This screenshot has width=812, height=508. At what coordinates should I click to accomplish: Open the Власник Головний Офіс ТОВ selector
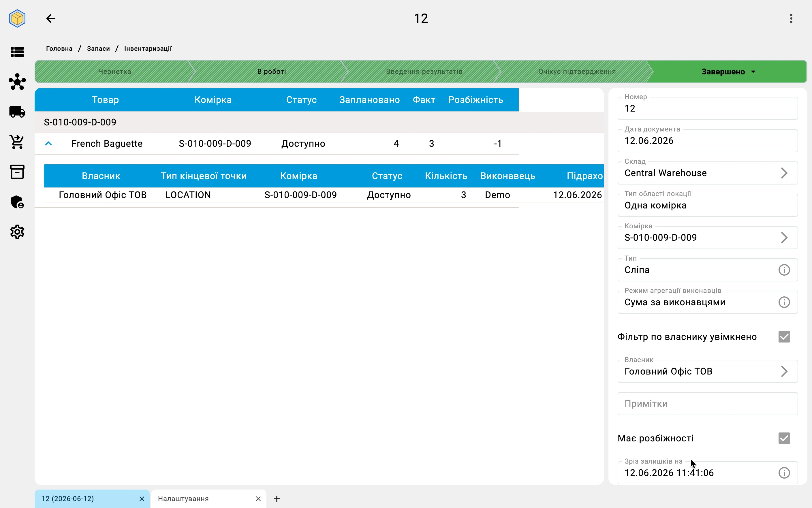pyautogui.click(x=708, y=371)
